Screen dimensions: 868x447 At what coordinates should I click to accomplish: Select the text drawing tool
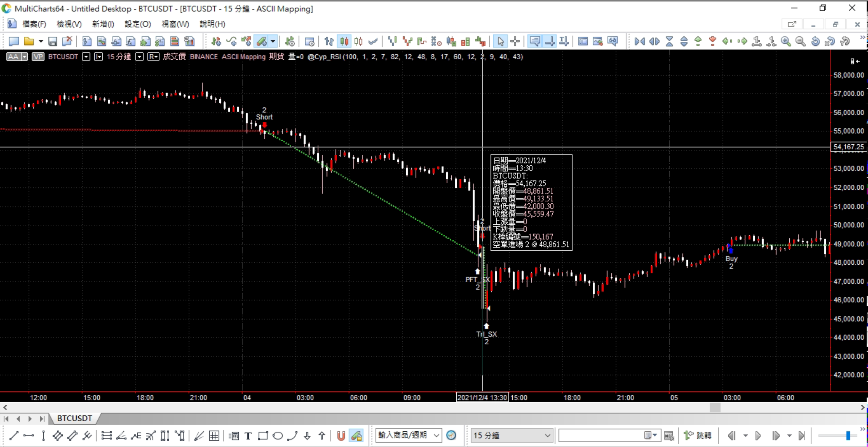[248, 435]
